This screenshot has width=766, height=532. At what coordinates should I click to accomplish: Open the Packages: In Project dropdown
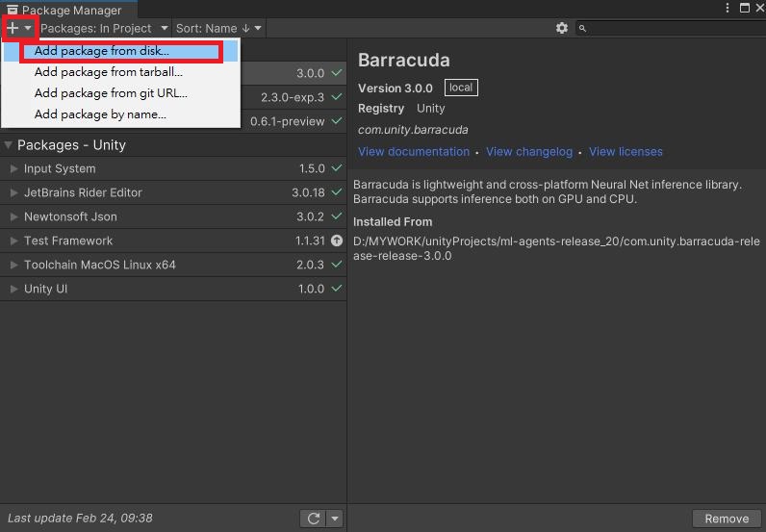tap(104, 28)
